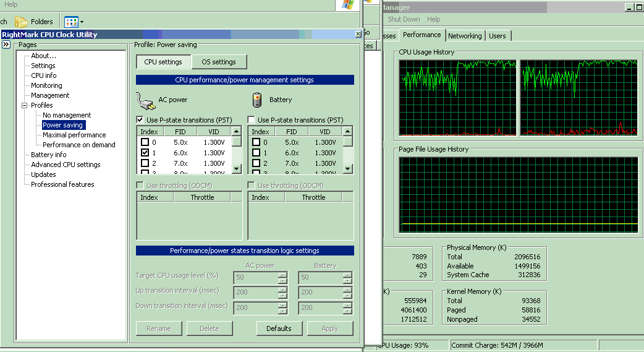The image size is (644, 352).
Task: Enable Battery P-state transitions checkbox
Action: point(252,120)
